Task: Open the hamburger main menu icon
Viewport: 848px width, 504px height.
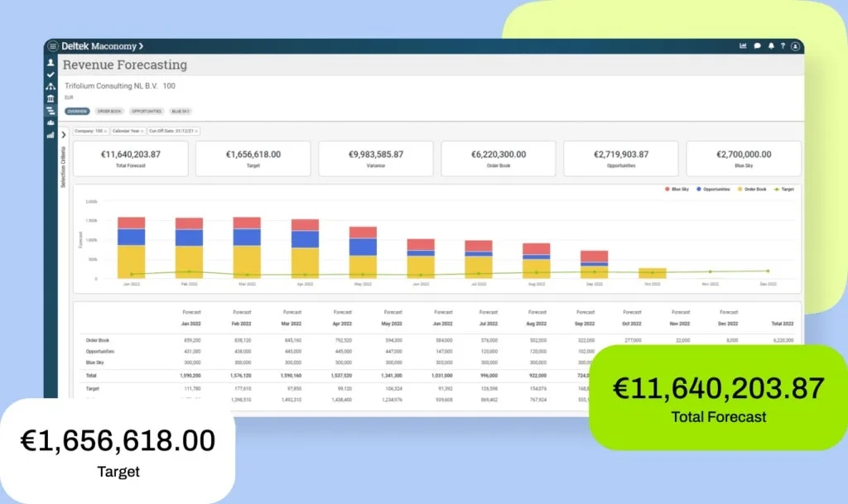Action: tap(52, 46)
